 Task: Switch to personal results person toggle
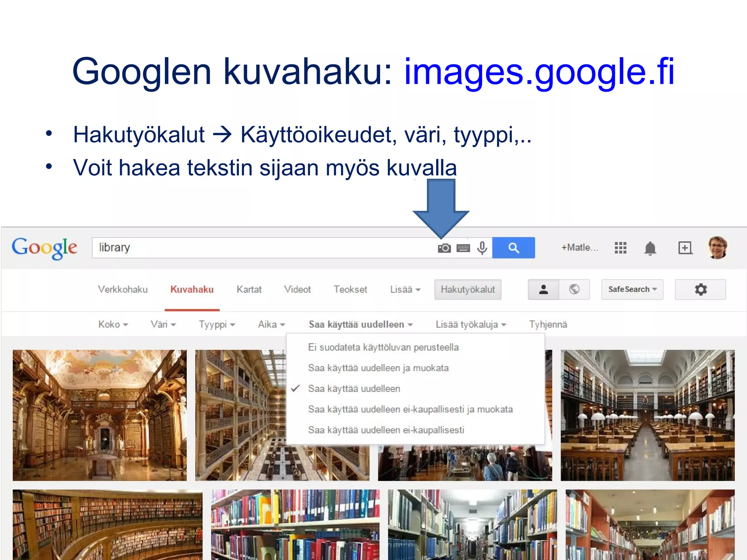pos(543,289)
